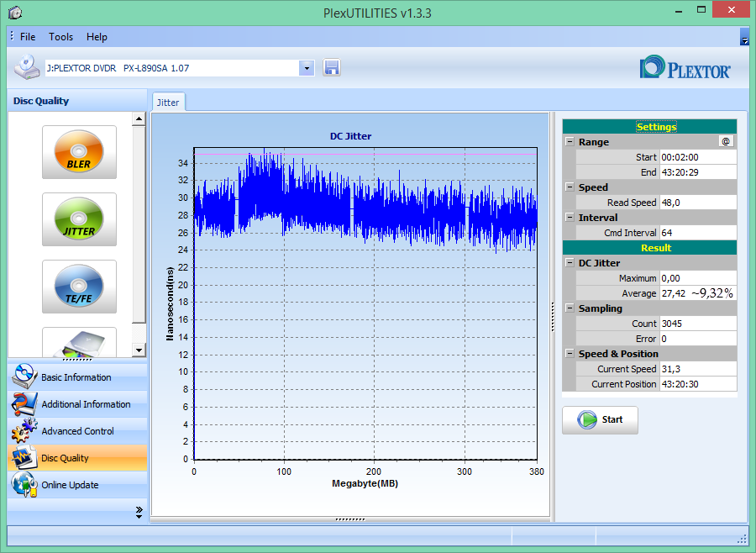
Task: Collapse the Interval settings group
Action: pos(570,217)
